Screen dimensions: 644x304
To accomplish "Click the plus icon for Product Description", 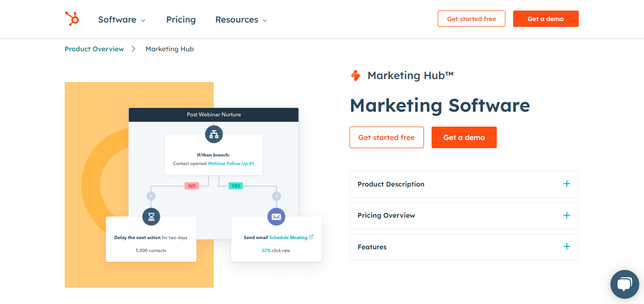I will [567, 184].
